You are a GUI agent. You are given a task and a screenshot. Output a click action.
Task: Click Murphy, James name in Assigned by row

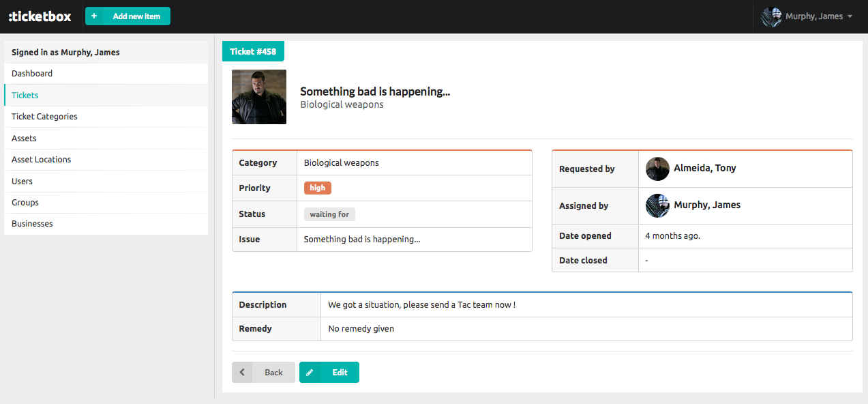pos(707,205)
